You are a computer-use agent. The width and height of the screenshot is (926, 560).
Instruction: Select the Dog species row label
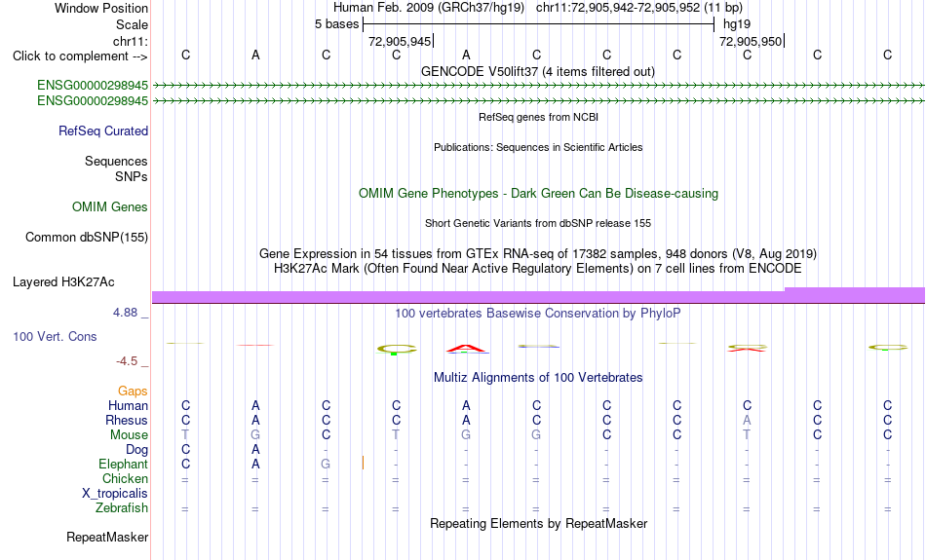(137, 450)
